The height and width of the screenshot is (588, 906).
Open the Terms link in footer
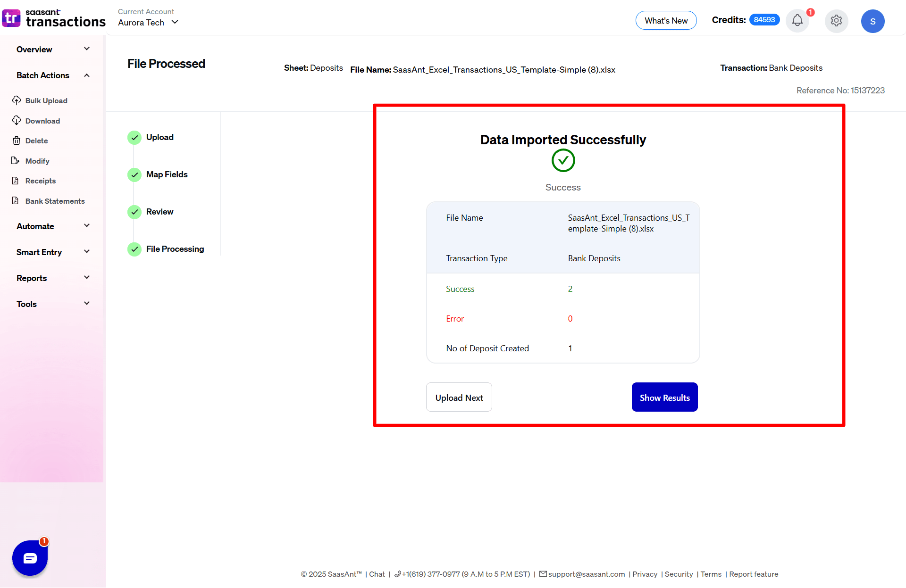click(711, 574)
